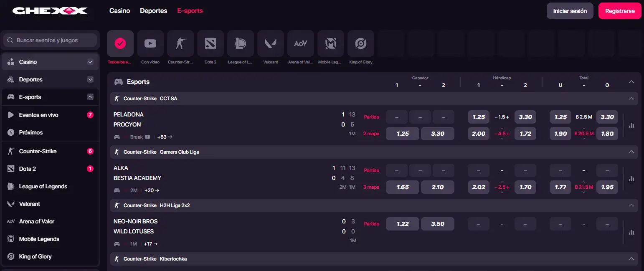Switch to Casino top tab
Image resolution: width=644 pixels, height=271 pixels.
(x=119, y=11)
